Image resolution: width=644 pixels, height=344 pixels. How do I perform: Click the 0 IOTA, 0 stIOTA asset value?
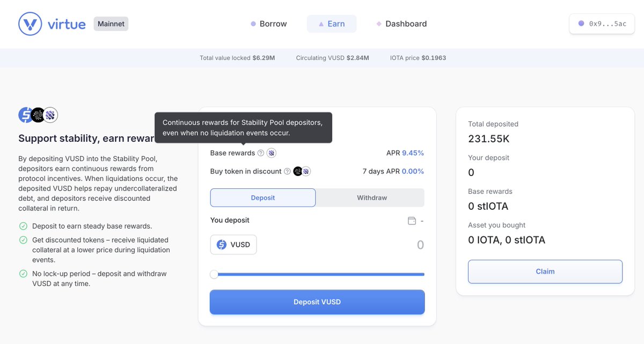point(507,240)
